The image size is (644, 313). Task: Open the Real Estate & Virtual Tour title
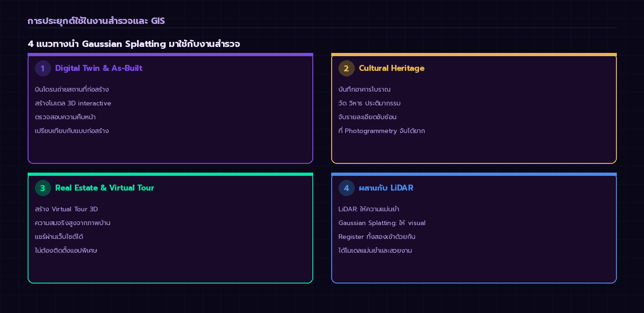pos(104,188)
